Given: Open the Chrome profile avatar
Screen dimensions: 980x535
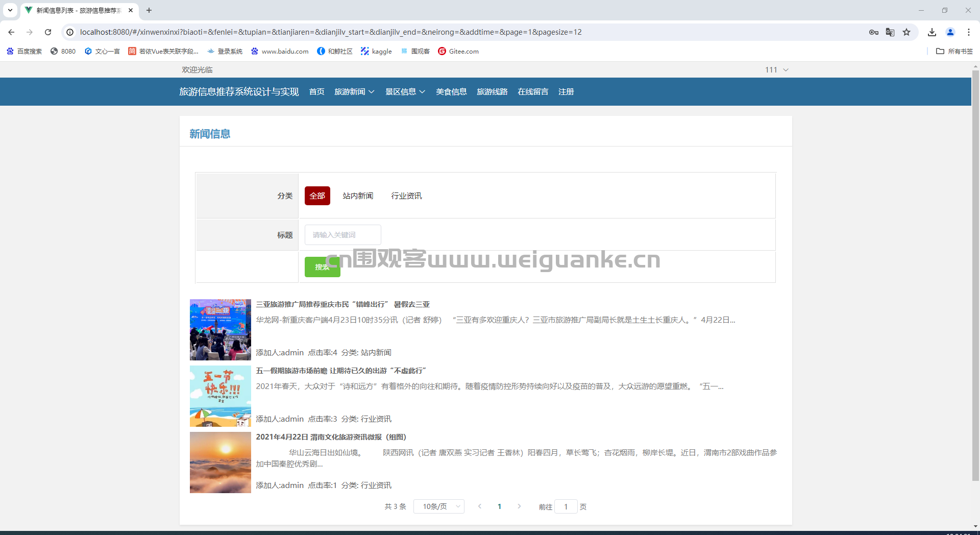Looking at the screenshot, I should (x=950, y=32).
